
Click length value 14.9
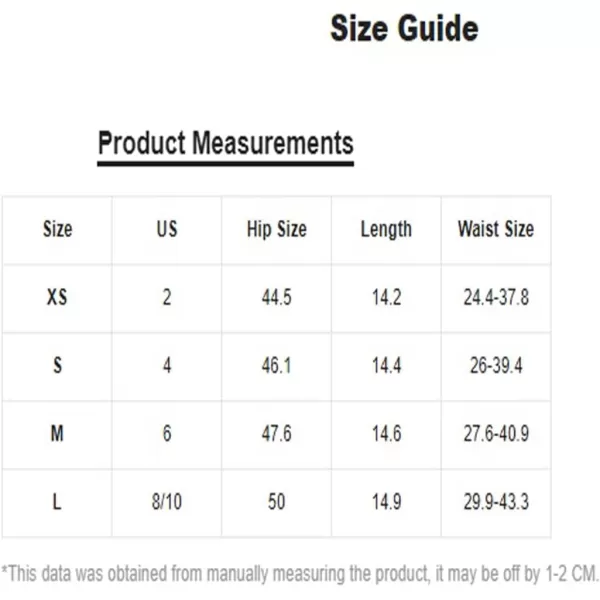coord(386,502)
